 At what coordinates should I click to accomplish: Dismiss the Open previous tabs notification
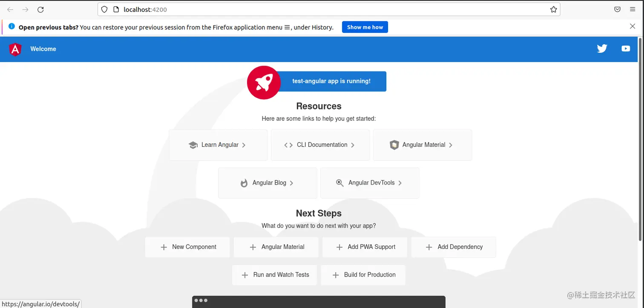click(x=632, y=26)
